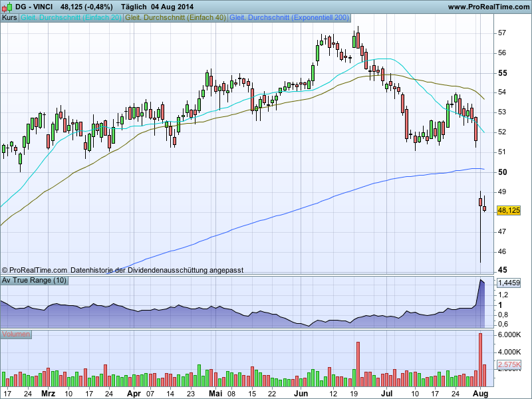This screenshot has width=532, height=399.
Task: Click the Datenhistorie der Dividendenausschüttung angepasst note
Action: [157, 270]
